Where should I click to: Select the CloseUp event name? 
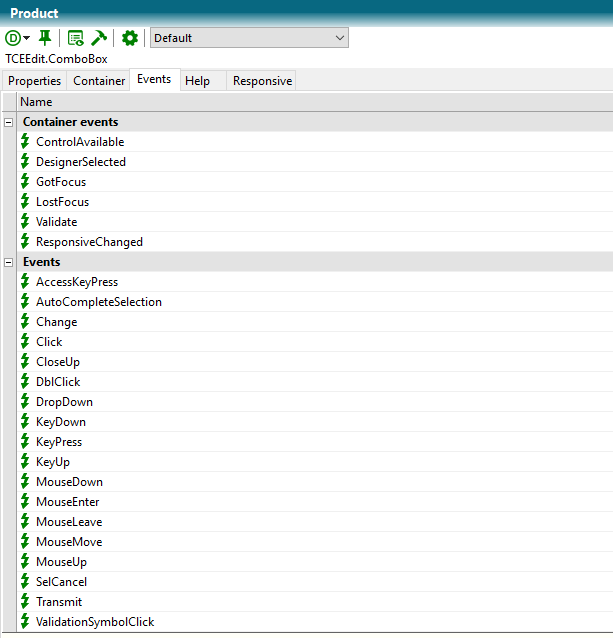58,362
